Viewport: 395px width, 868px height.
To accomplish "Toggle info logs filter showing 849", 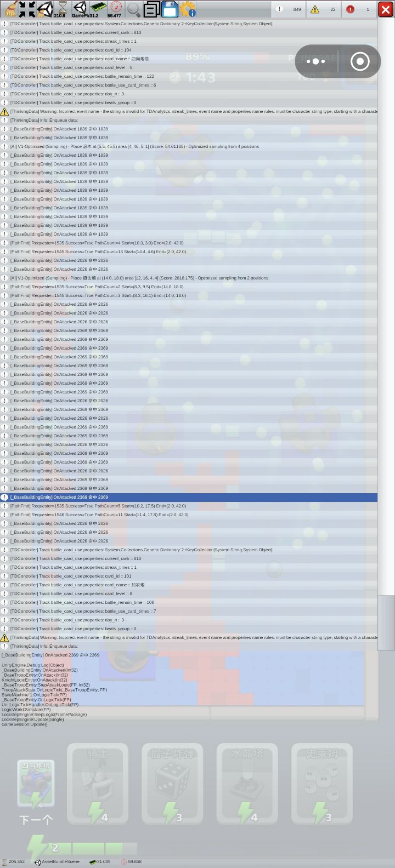I will 289,9.
